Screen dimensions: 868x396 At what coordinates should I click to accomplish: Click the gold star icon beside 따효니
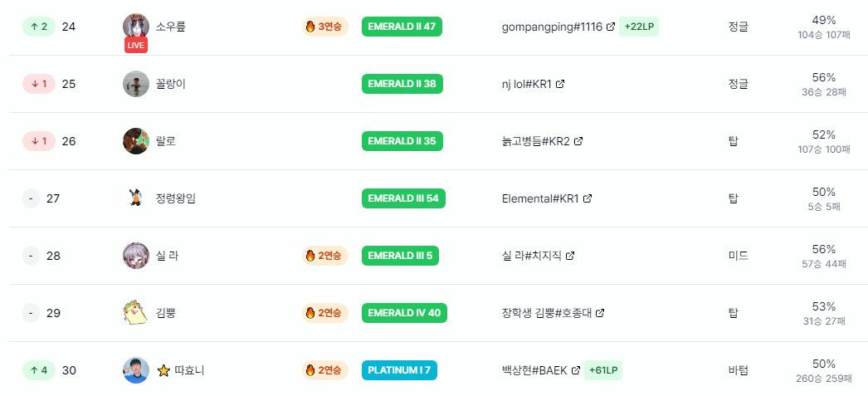coord(163,370)
